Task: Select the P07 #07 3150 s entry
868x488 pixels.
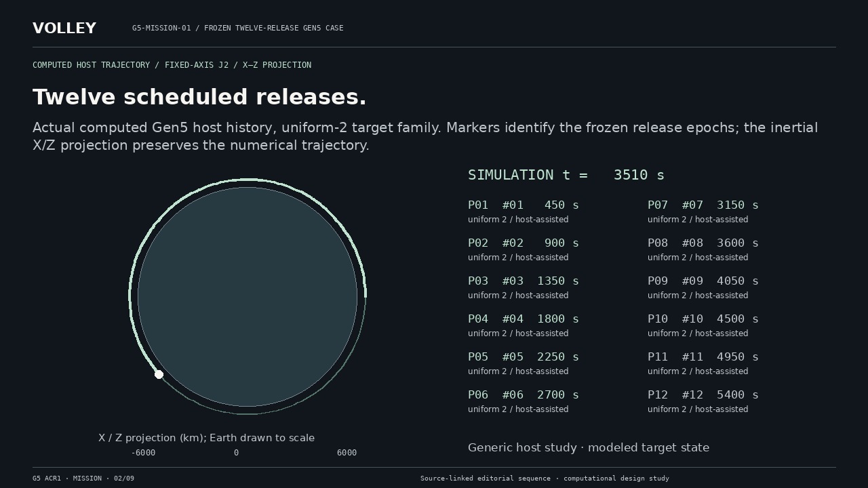Action: (x=703, y=205)
